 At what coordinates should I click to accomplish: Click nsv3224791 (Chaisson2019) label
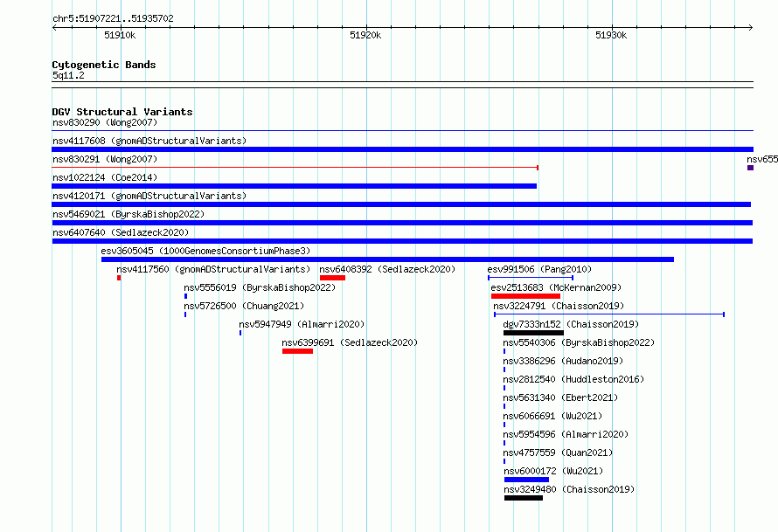(x=559, y=306)
